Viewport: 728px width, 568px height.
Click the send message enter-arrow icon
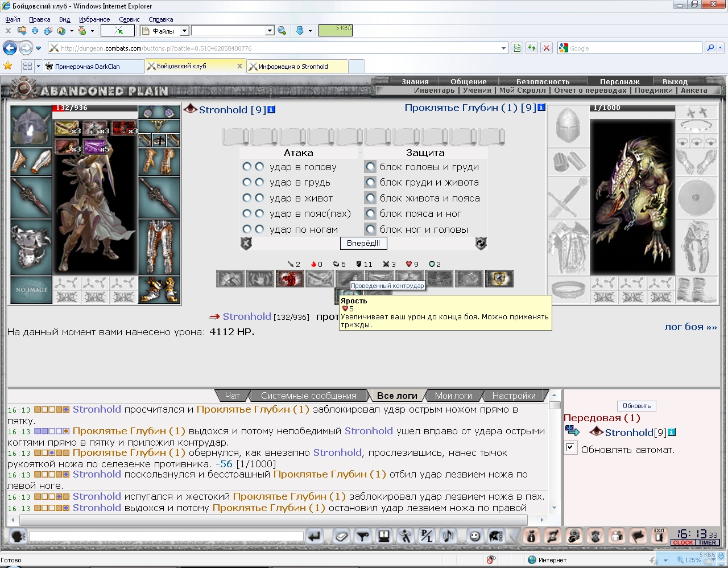[x=315, y=536]
